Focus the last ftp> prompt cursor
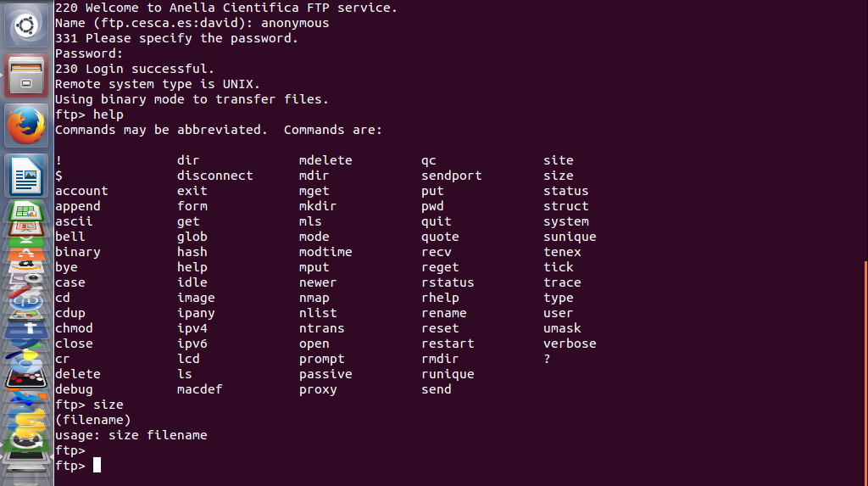Screen dimensions: 868x486 (97, 465)
